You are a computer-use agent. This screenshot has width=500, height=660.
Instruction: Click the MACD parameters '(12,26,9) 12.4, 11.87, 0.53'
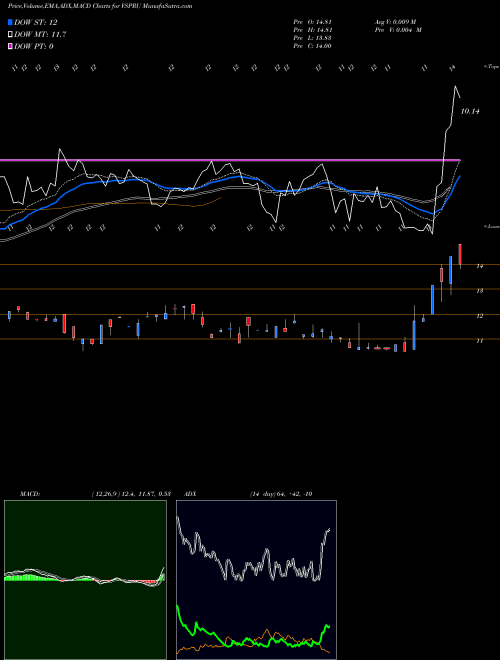click(131, 494)
